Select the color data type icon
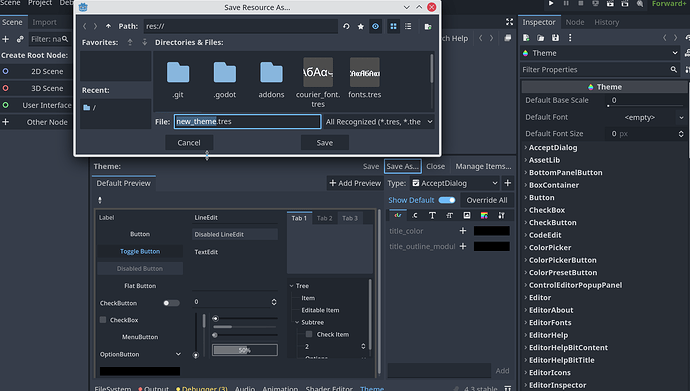The width and height of the screenshot is (690, 391). [x=398, y=215]
